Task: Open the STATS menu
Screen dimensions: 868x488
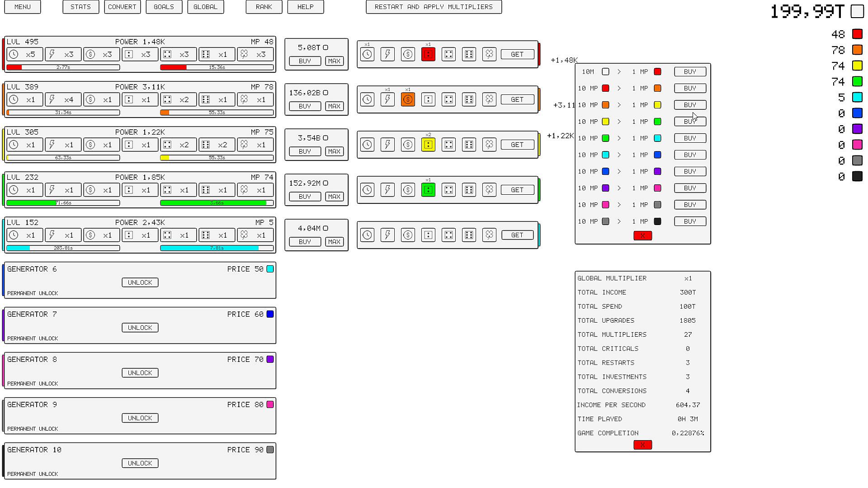Action: coord(80,7)
